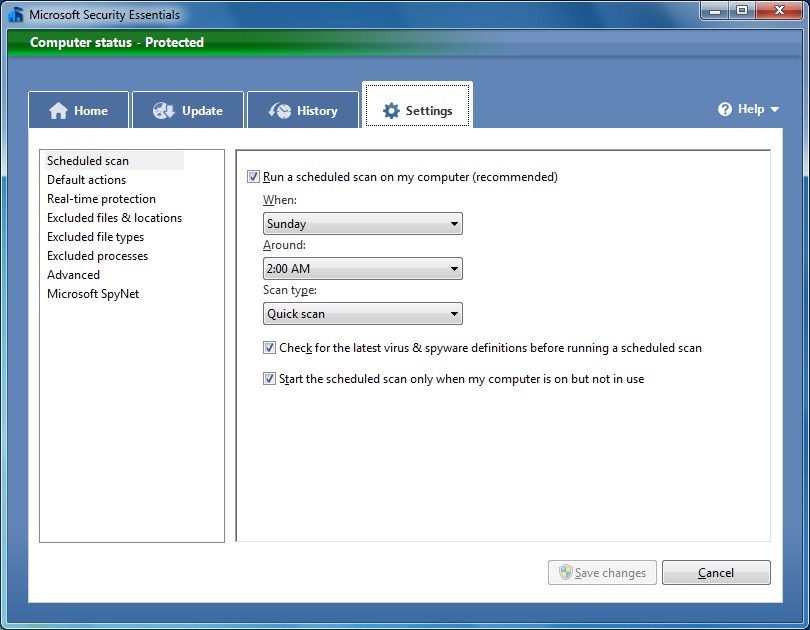Maximize the Security Essentials window
This screenshot has width=810, height=630.
(x=742, y=10)
